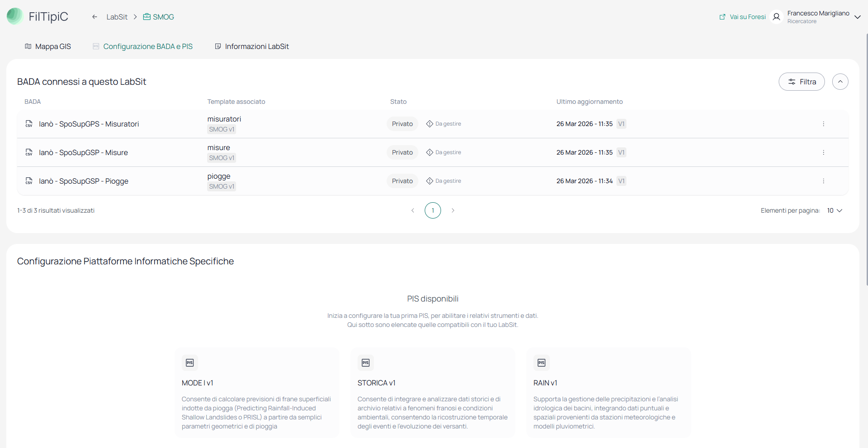
Task: Follow the Vai su Foresi link
Action: [x=742, y=17]
